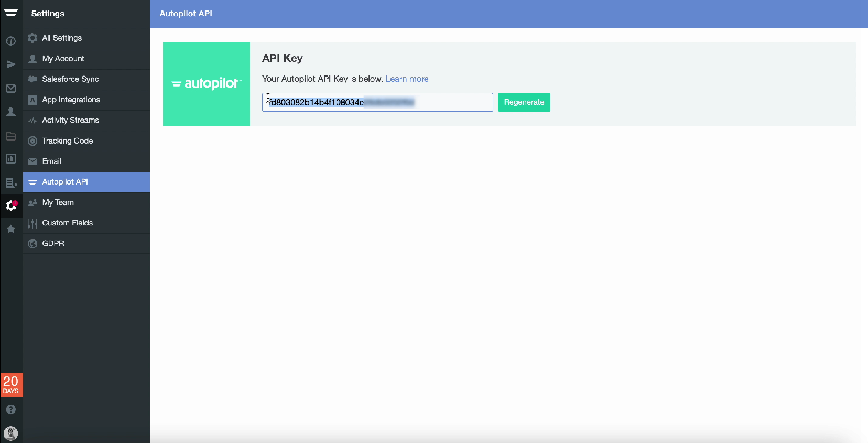Image resolution: width=868 pixels, height=443 pixels.
Task: Open Tracking Code settings
Action: point(86,141)
